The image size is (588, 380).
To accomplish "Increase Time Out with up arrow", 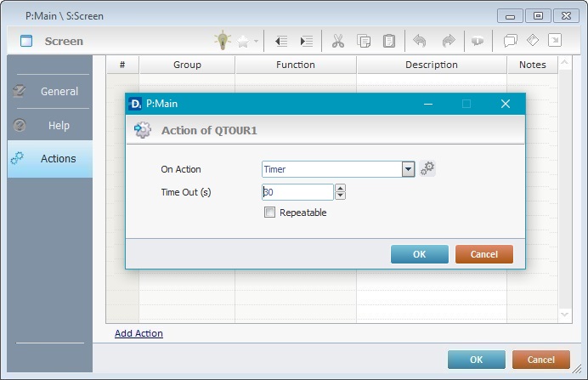I will [340, 188].
